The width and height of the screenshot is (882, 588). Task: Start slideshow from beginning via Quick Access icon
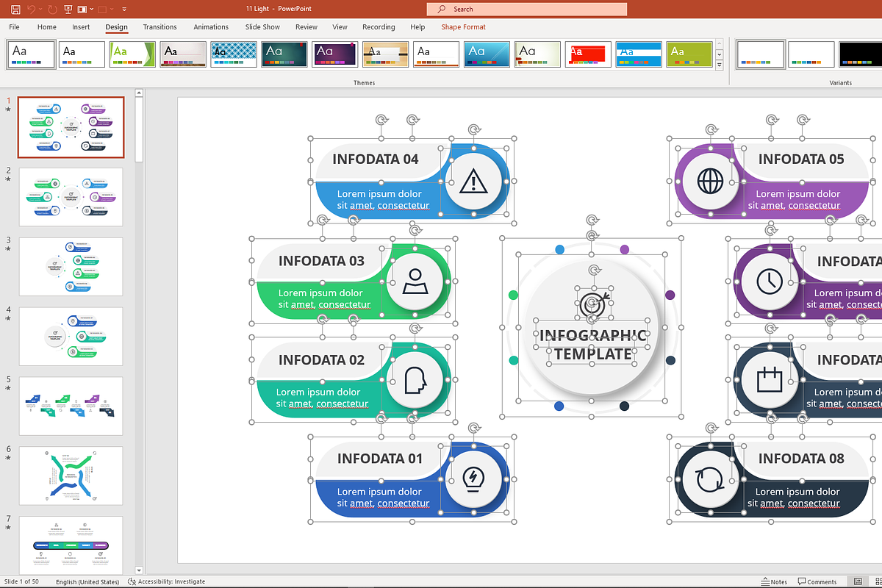click(x=68, y=10)
